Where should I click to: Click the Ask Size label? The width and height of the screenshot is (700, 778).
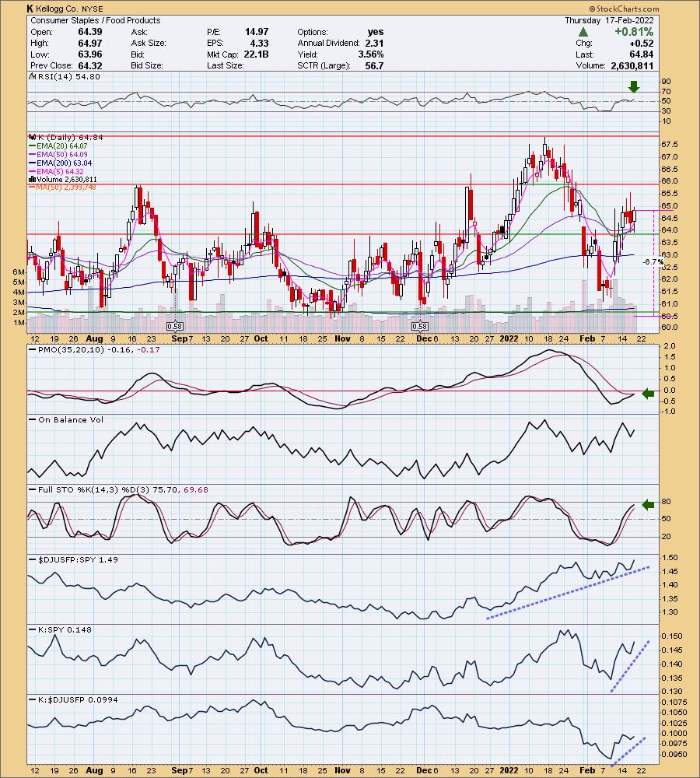pyautogui.click(x=149, y=43)
